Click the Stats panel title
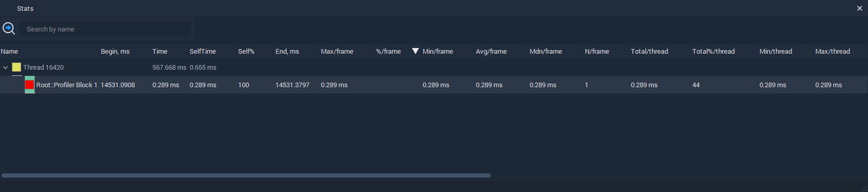 25,8
